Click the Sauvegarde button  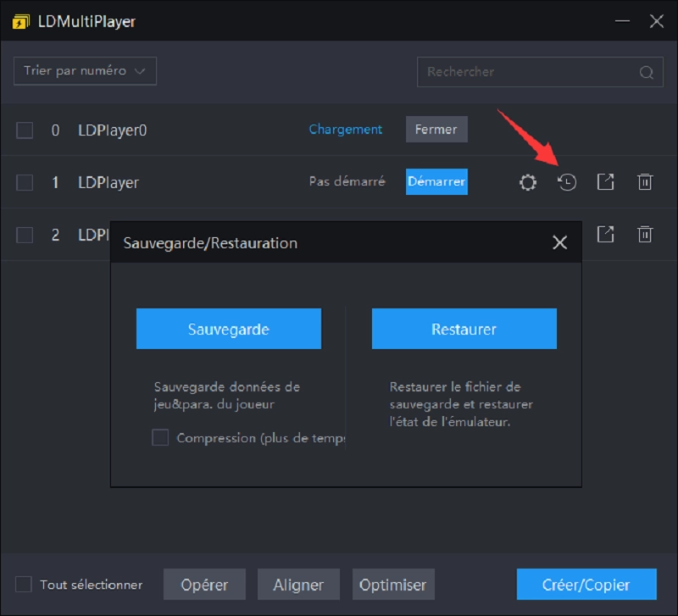(228, 329)
